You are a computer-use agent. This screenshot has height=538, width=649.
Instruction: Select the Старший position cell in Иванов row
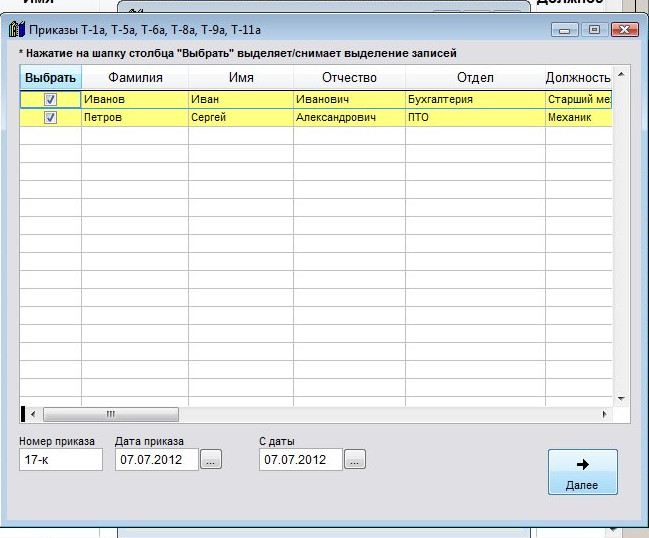(579, 100)
